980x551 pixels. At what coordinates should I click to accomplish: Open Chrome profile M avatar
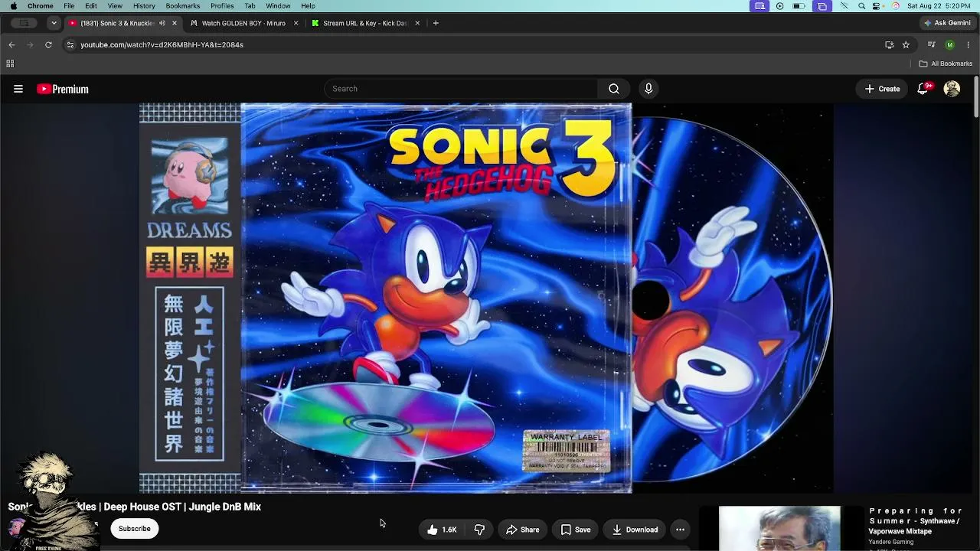point(950,44)
